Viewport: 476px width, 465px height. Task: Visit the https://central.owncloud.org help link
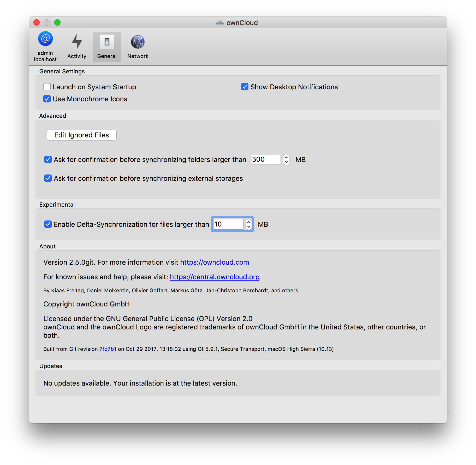point(215,277)
